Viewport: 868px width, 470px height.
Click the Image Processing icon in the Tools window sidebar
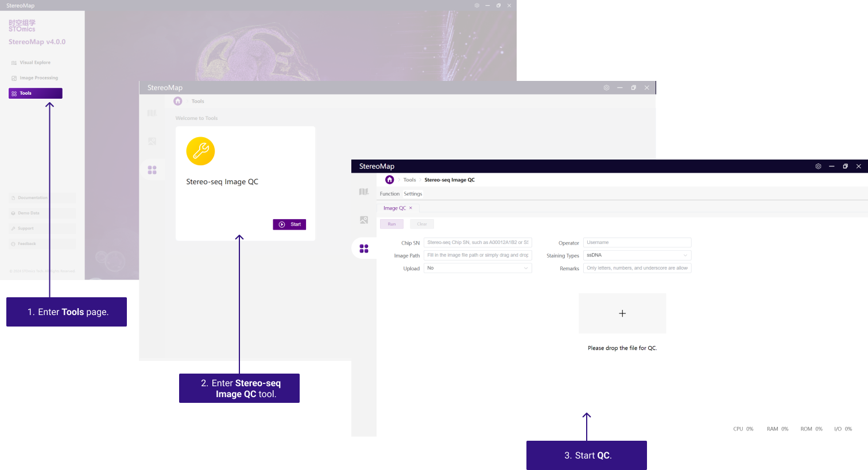pyautogui.click(x=152, y=141)
